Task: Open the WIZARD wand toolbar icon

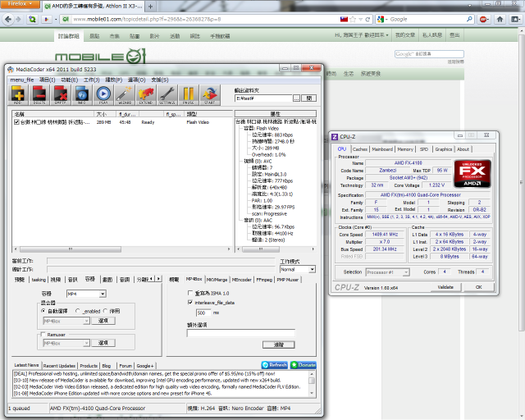Action: (x=125, y=95)
